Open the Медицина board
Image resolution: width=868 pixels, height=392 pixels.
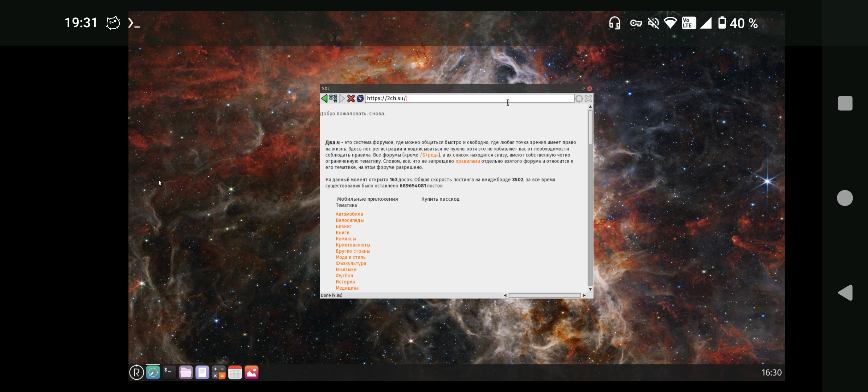[347, 288]
